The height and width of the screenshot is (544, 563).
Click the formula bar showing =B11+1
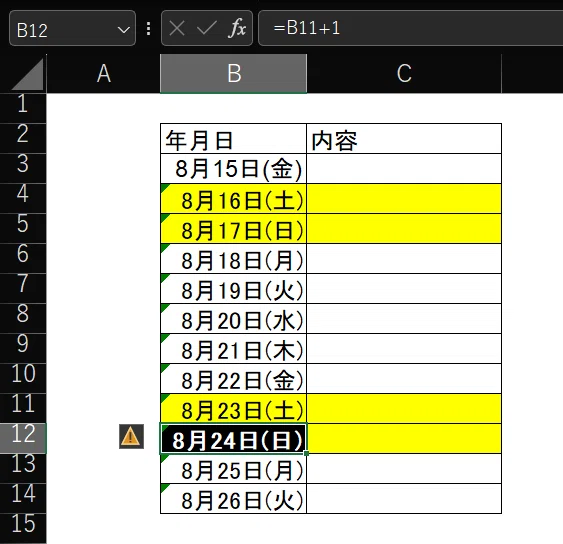coord(411,28)
